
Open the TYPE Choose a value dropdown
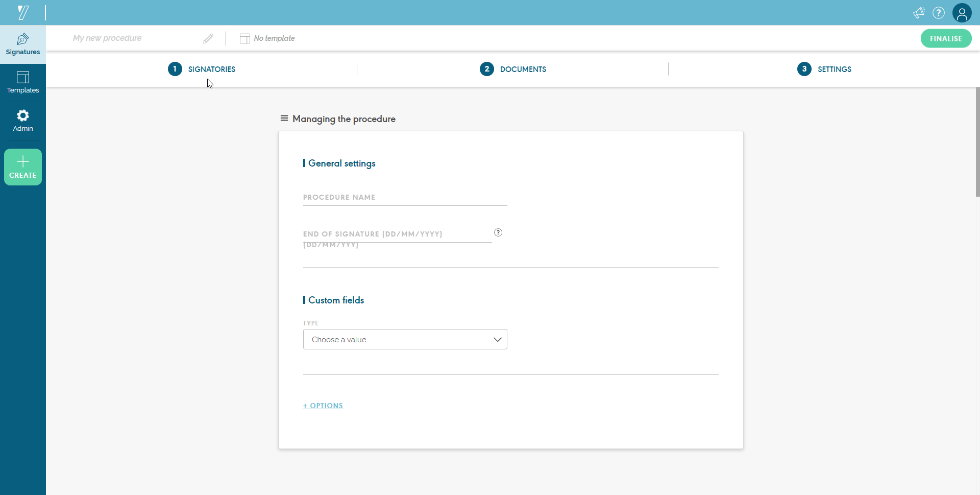pos(405,339)
